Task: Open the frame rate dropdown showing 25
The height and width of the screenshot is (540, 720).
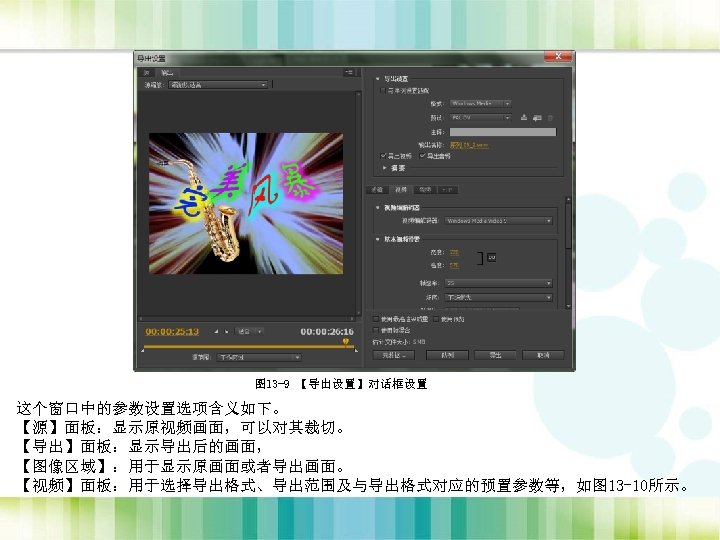Action: [x=499, y=283]
